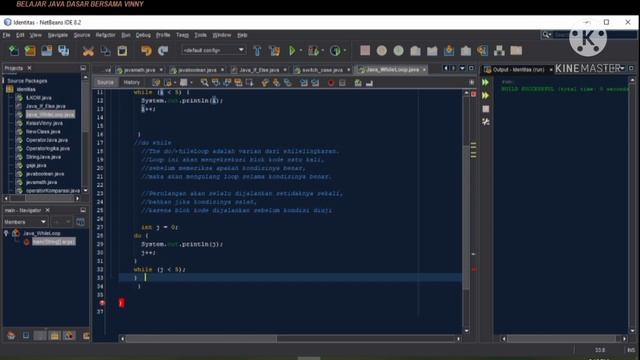
Task: Select Java_If_Else.java in Projects tree
Action: (x=45, y=106)
